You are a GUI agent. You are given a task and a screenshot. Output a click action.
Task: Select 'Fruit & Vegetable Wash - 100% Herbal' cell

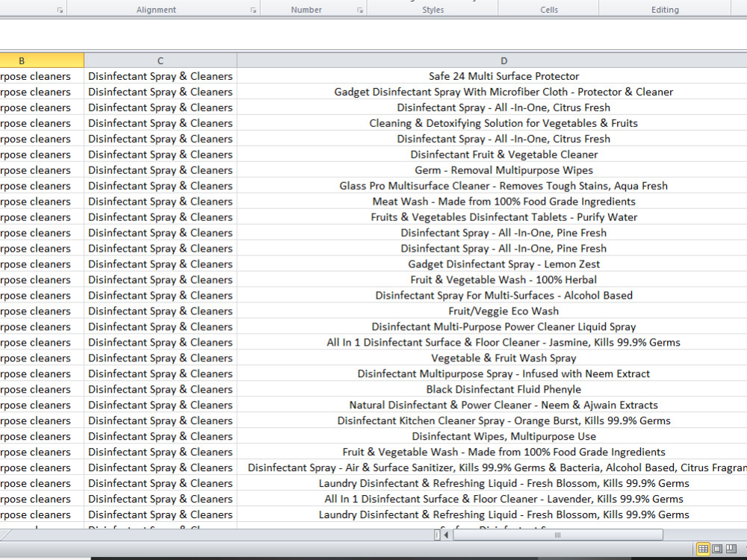coord(492,280)
